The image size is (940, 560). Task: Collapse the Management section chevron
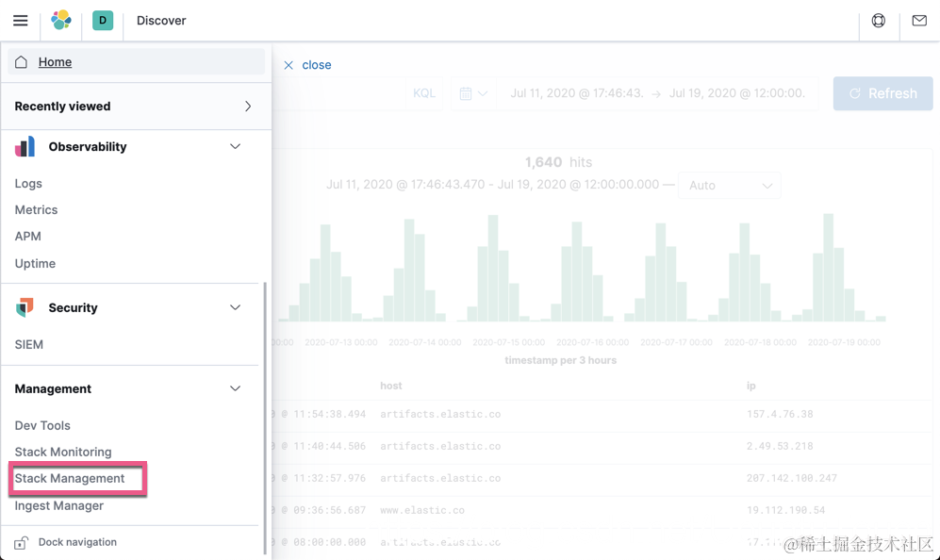235,388
